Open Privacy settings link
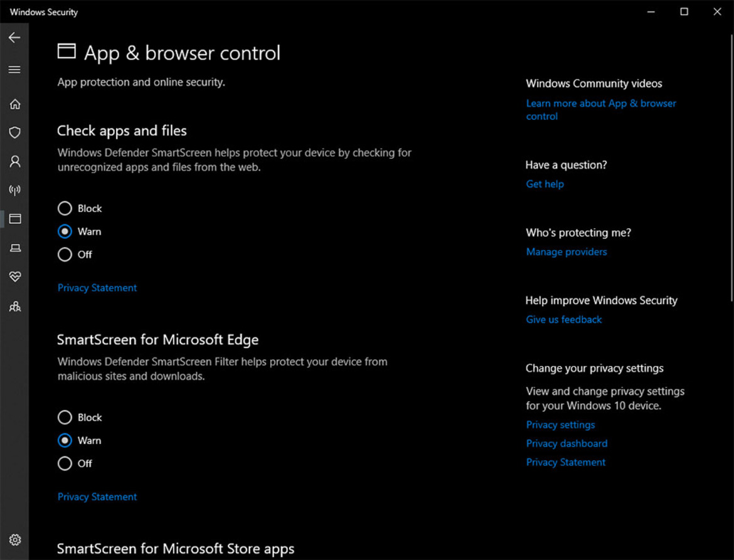 coord(560,425)
